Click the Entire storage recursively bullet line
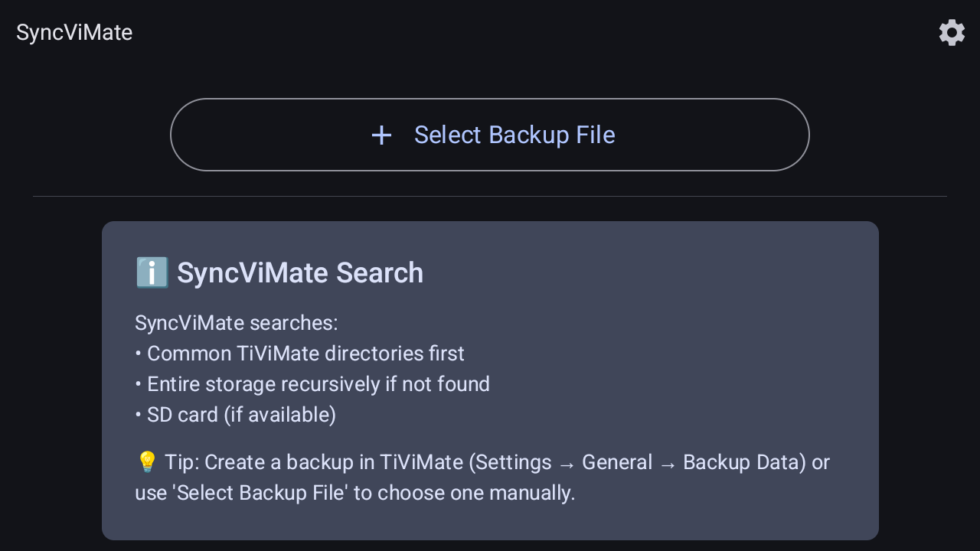The width and height of the screenshot is (980, 551). click(x=313, y=383)
